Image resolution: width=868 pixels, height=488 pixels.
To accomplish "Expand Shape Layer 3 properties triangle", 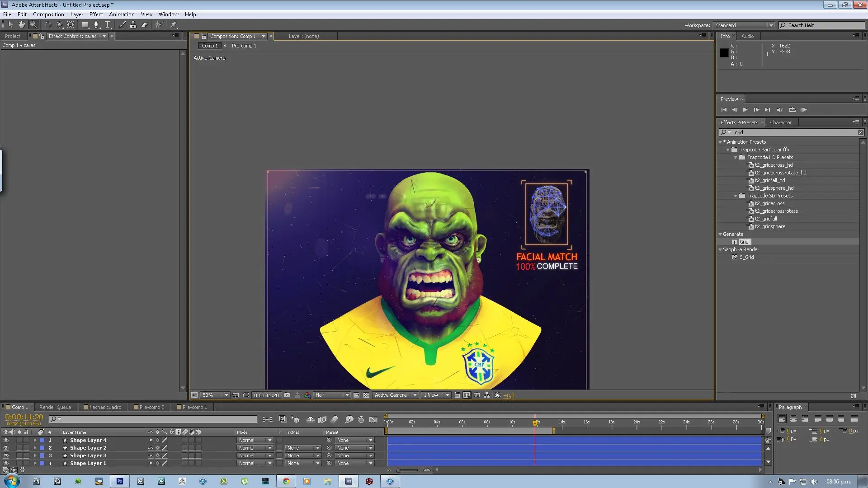I will tap(35, 456).
